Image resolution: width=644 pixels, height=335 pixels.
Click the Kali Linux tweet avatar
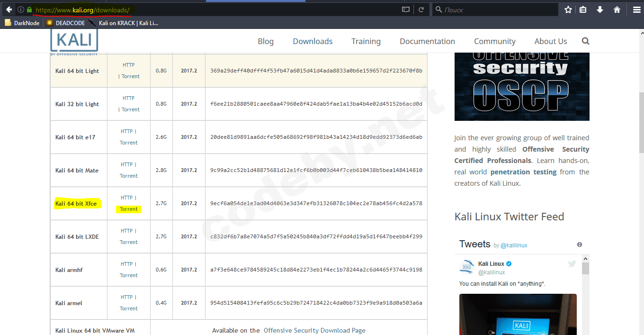pos(467,267)
